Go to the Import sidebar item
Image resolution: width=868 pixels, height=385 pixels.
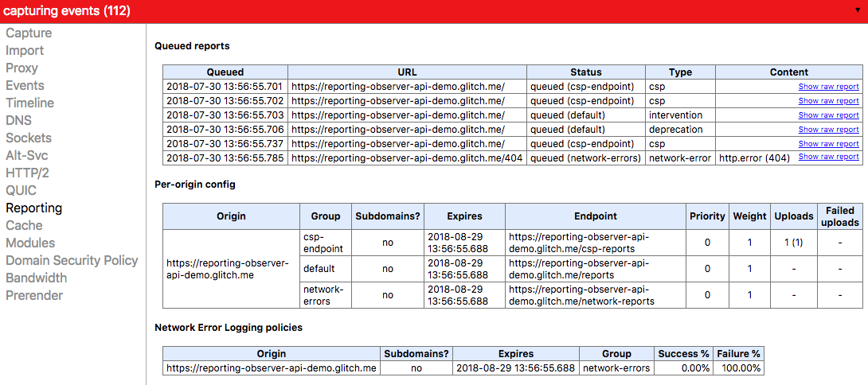click(25, 51)
